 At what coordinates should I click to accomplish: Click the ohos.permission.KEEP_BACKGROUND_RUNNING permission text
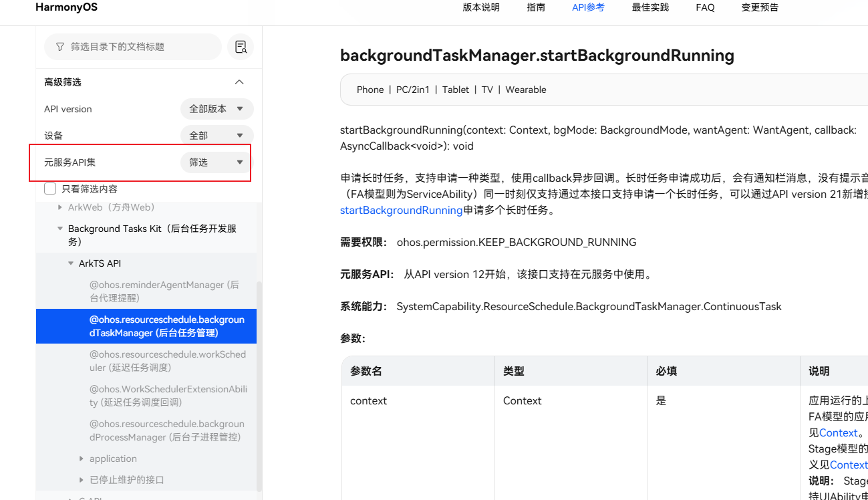[517, 242]
